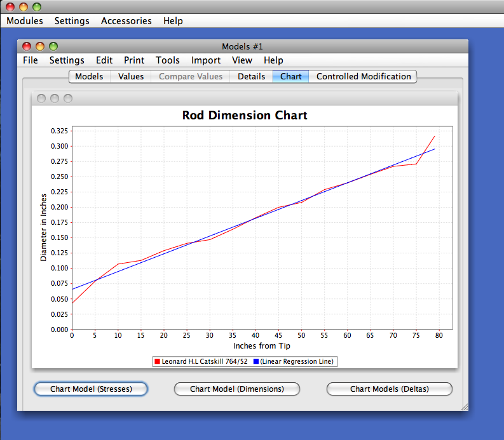
Task: Click the green zoom button of Models #1 window
Action: tap(53, 46)
